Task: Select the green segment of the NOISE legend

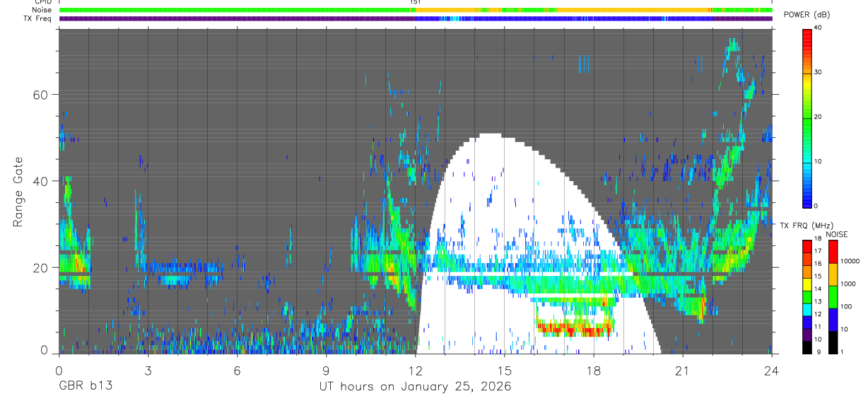Action: tap(833, 297)
